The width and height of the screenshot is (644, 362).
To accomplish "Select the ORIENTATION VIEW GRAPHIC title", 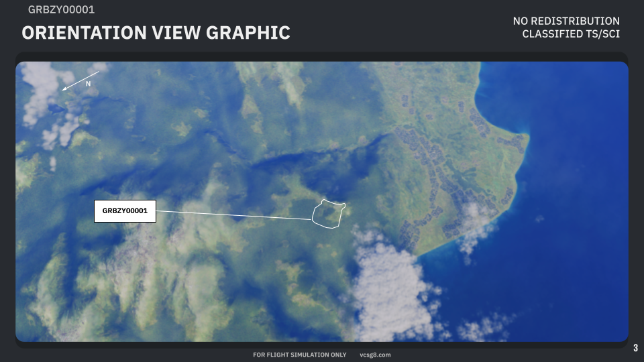I will tap(156, 33).
